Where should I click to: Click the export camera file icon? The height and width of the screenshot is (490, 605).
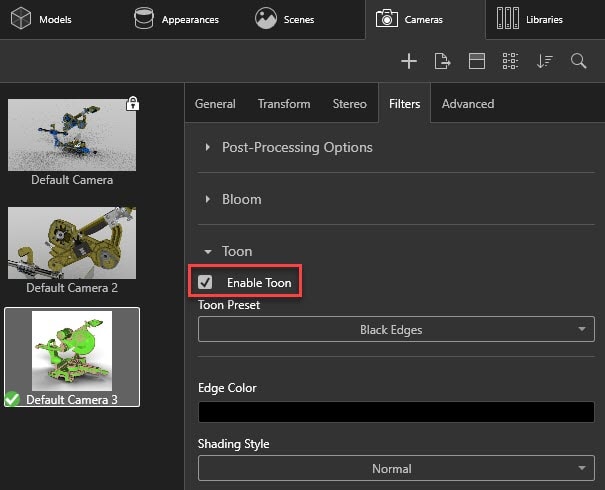tap(442, 61)
